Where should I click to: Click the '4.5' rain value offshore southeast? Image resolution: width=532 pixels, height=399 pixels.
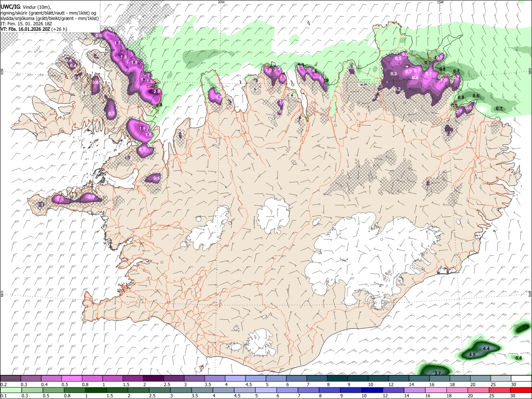pos(472,355)
